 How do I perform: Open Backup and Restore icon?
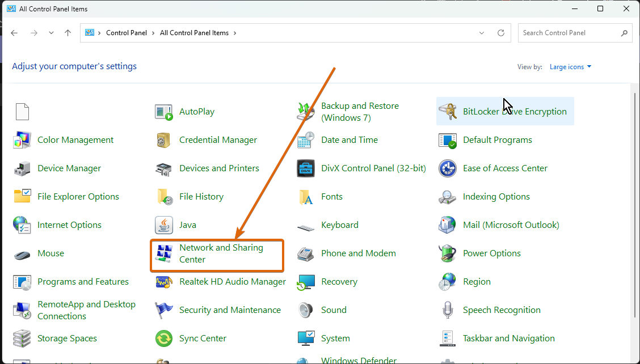306,111
